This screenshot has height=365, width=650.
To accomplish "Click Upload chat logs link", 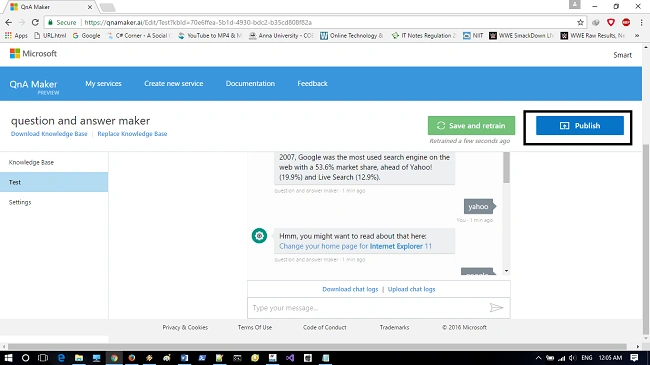I will tap(411, 289).
